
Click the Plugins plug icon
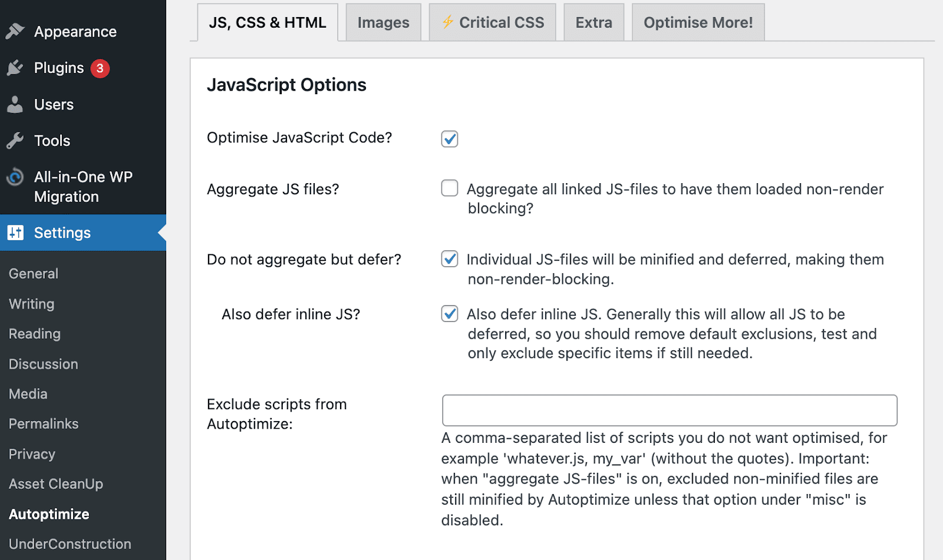click(x=15, y=68)
